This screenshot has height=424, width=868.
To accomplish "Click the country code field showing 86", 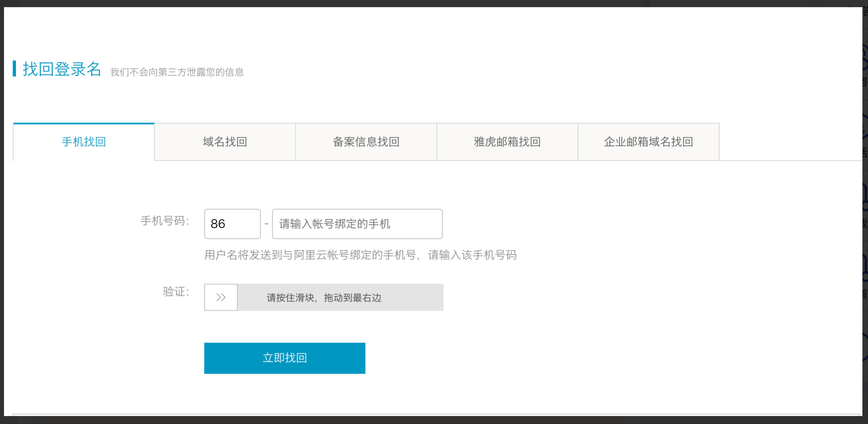I will 232,224.
